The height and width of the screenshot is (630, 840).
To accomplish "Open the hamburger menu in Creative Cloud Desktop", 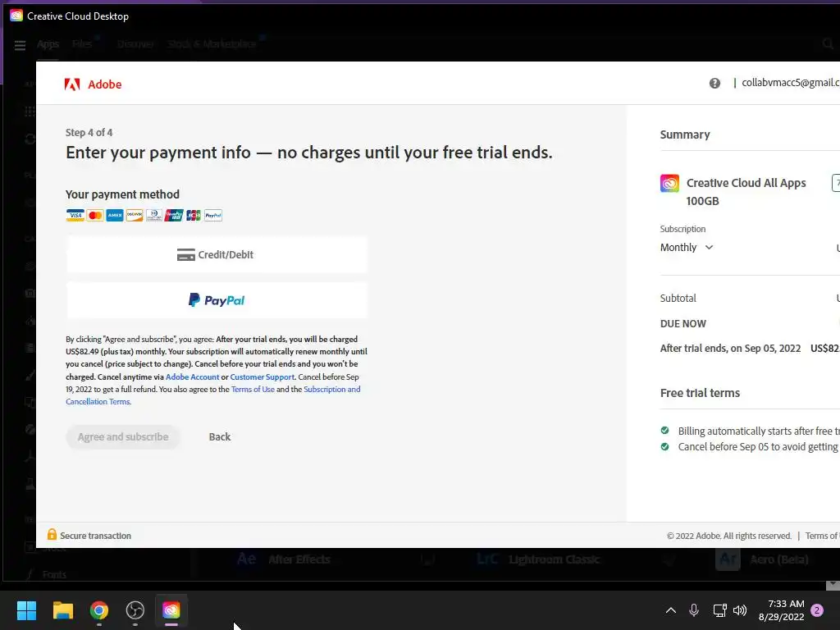I will (20, 45).
